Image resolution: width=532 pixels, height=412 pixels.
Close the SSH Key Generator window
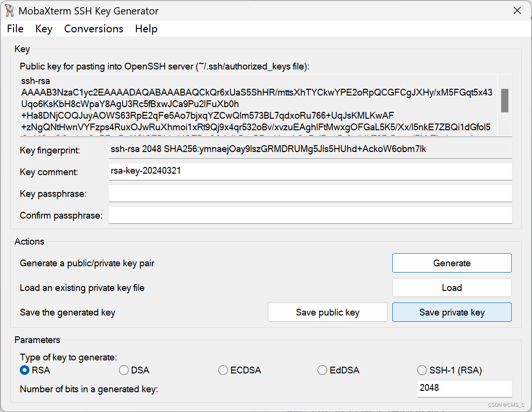click(x=517, y=11)
